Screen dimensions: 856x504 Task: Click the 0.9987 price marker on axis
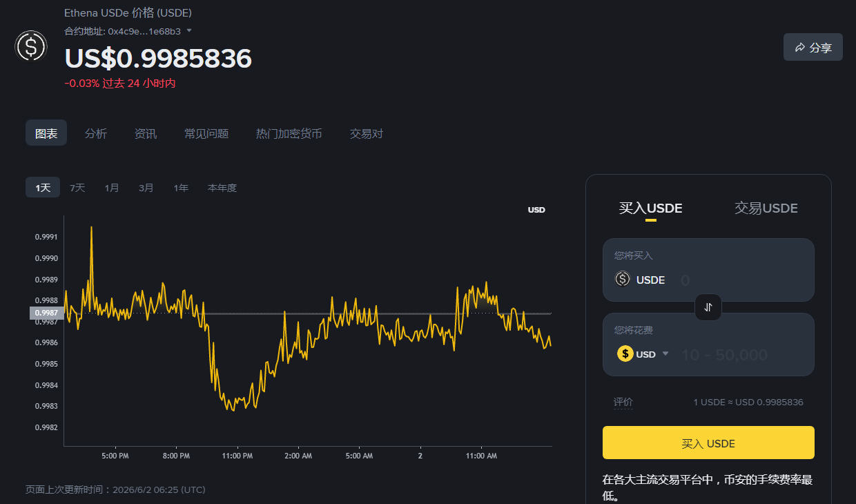click(x=46, y=313)
